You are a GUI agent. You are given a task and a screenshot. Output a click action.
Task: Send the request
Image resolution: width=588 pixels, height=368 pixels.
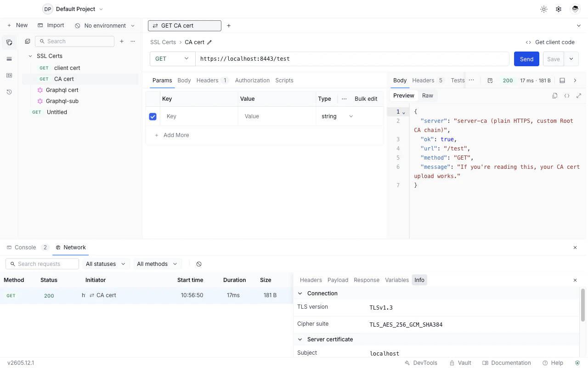526,59
